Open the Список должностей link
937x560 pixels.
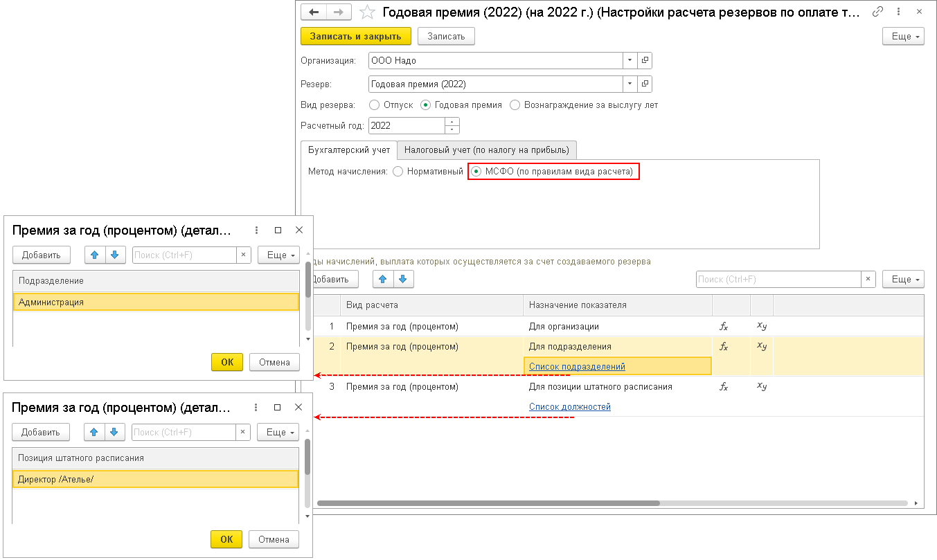[570, 406]
